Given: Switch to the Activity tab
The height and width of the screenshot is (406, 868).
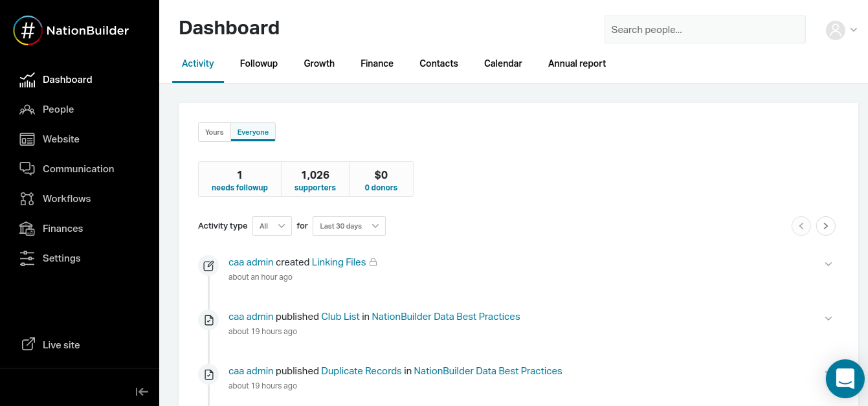Looking at the screenshot, I should point(198,63).
